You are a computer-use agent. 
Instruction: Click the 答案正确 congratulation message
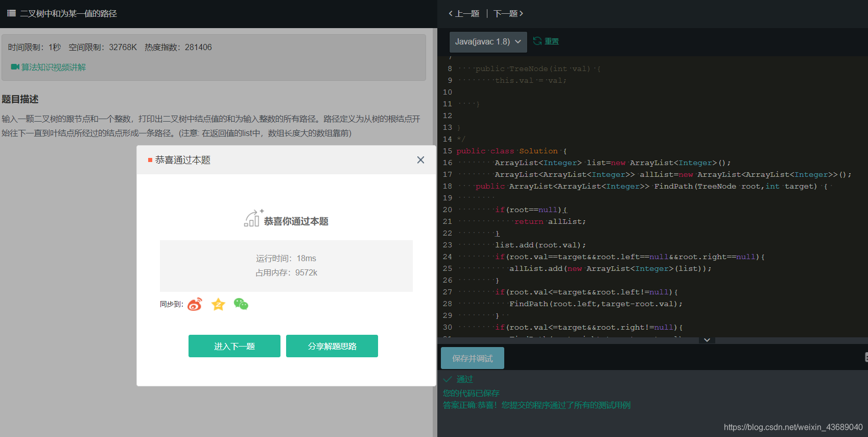(536, 405)
